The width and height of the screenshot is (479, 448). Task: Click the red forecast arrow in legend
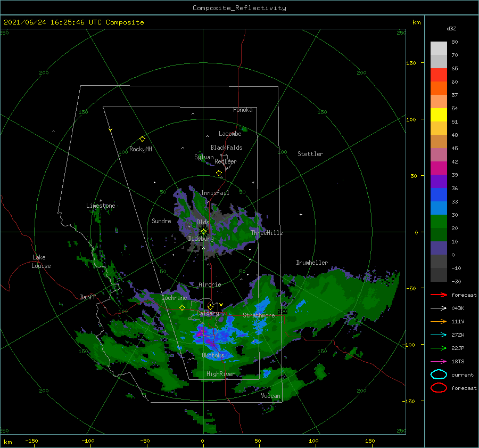click(439, 295)
